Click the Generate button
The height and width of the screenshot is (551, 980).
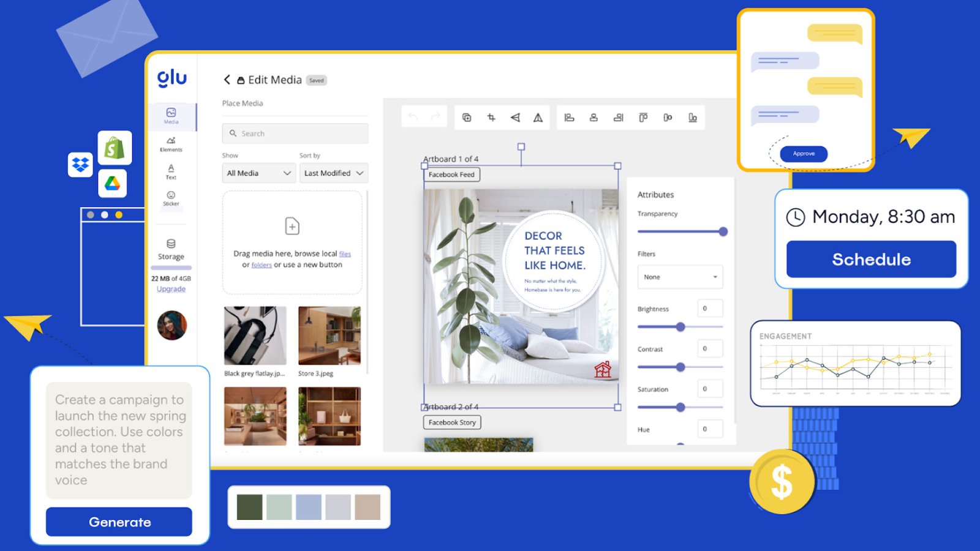[119, 522]
